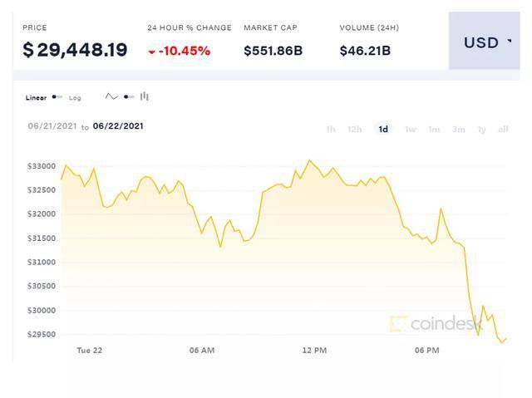Image resolution: width=532 pixels, height=398 pixels.
Task: Select the 12h time range
Action: (x=355, y=129)
